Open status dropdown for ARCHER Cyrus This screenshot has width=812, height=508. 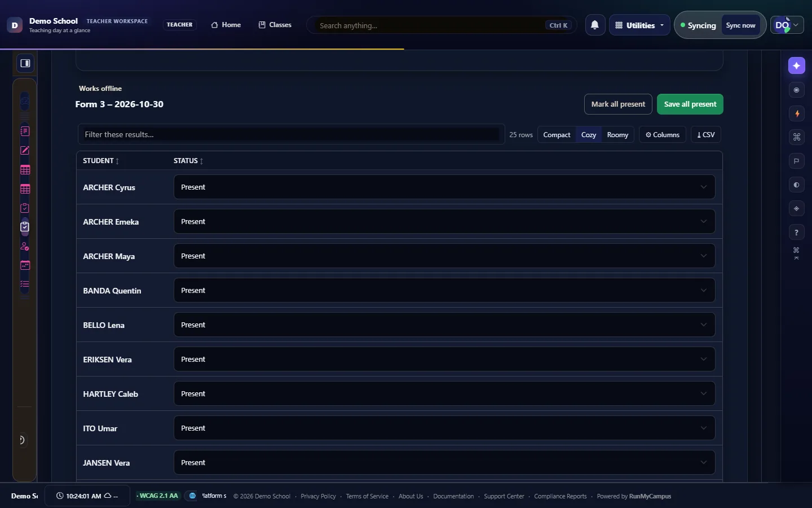(x=444, y=187)
